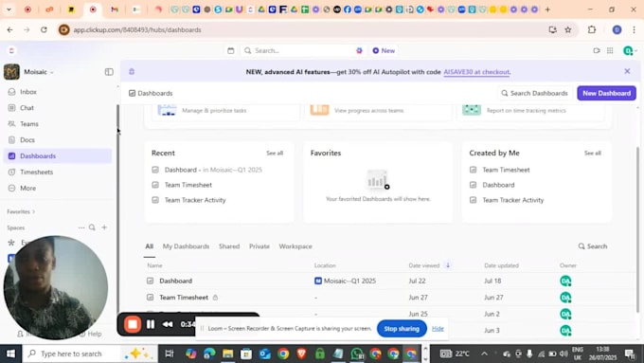Viewport: 644px width, 363px height.
Task: Switch to My Dashboards tab
Action: pos(186,246)
